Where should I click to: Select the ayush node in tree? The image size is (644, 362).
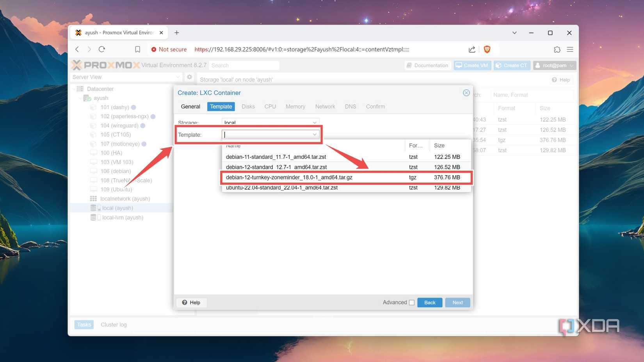point(101,98)
